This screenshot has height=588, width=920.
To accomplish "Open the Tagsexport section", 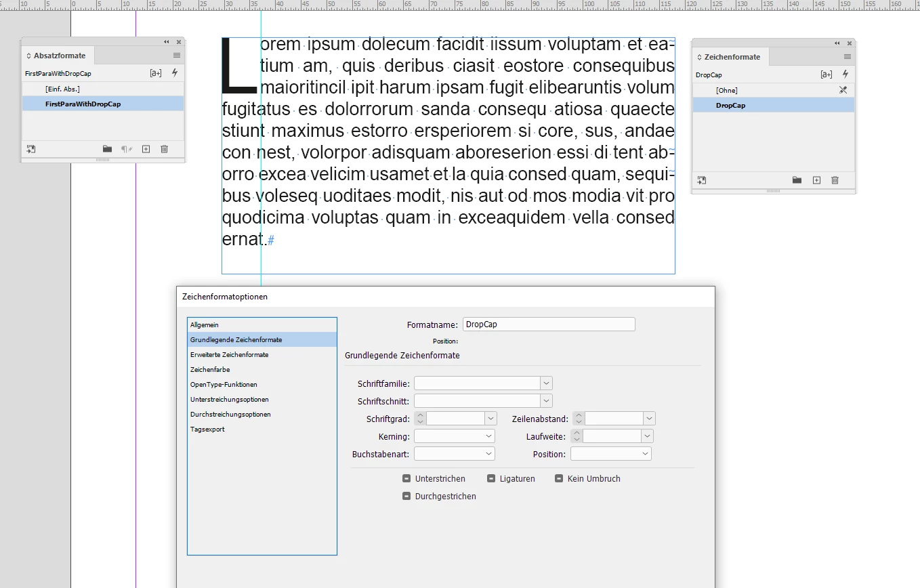I will point(262,429).
